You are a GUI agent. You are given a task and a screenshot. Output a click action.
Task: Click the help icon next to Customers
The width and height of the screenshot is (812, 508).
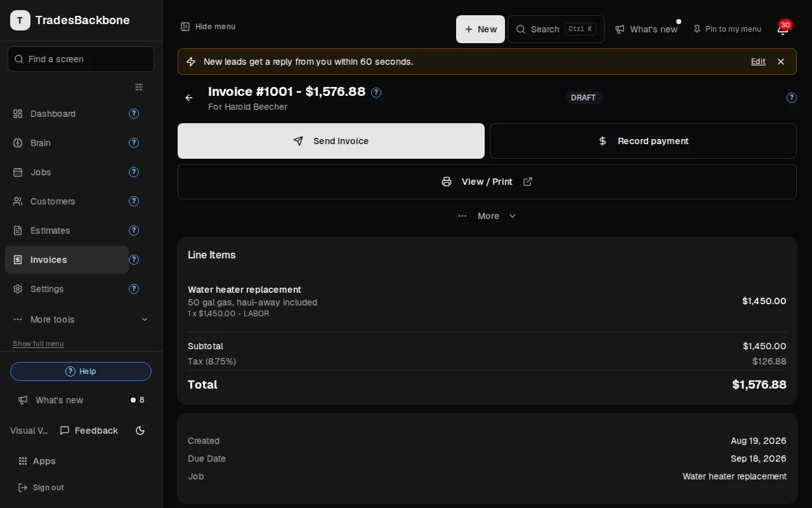[x=134, y=201]
